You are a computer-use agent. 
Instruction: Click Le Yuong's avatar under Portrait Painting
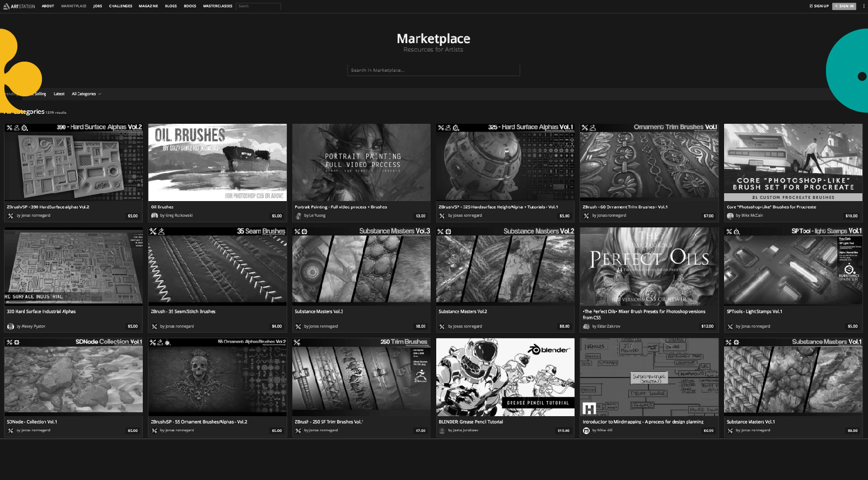tap(298, 216)
